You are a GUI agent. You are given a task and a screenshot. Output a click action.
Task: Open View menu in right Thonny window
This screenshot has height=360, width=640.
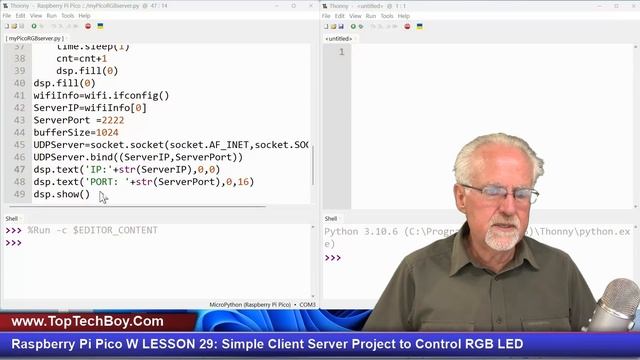pyautogui.click(x=355, y=16)
